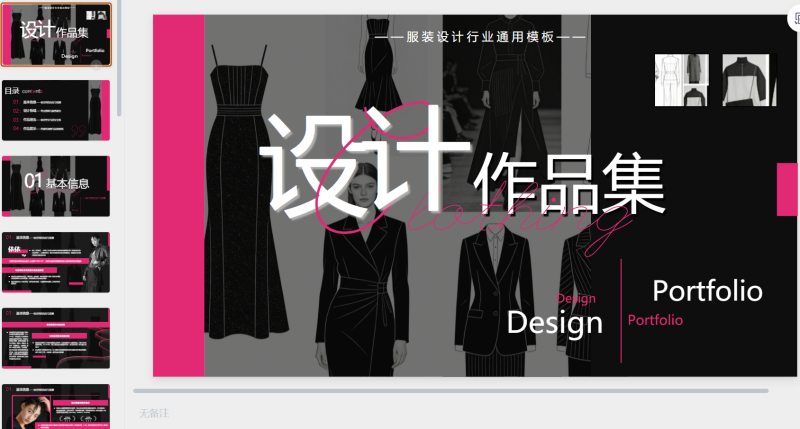Select the large 设计 title text
This screenshot has width=800, height=429.
point(365,162)
